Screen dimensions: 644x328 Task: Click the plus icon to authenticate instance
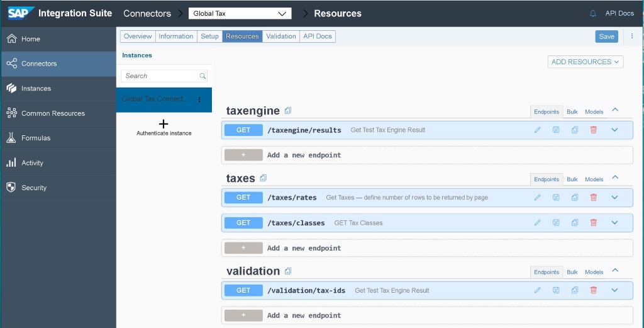tap(164, 124)
